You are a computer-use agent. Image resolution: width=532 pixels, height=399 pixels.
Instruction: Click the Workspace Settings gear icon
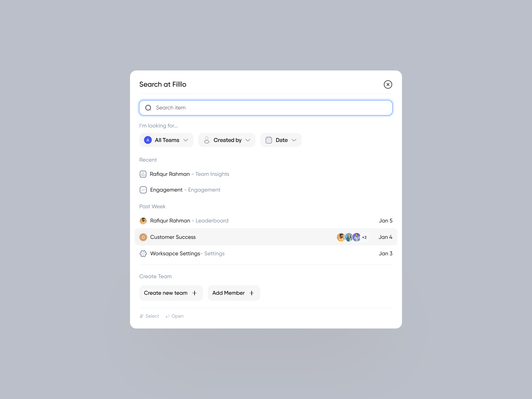143,254
